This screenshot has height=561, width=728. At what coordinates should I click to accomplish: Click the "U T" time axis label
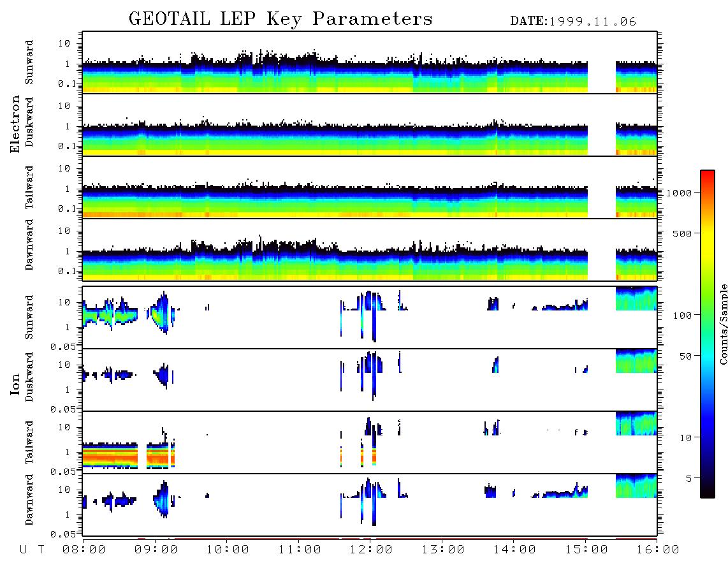(33, 550)
